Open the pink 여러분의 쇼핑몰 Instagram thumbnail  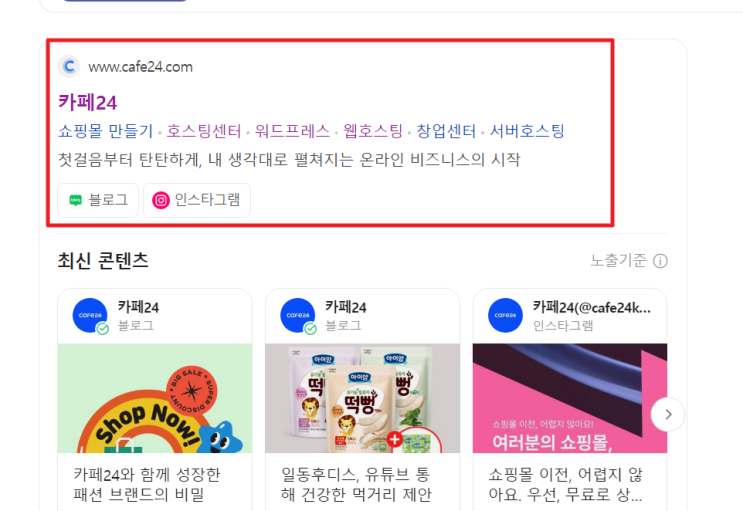coord(570,398)
